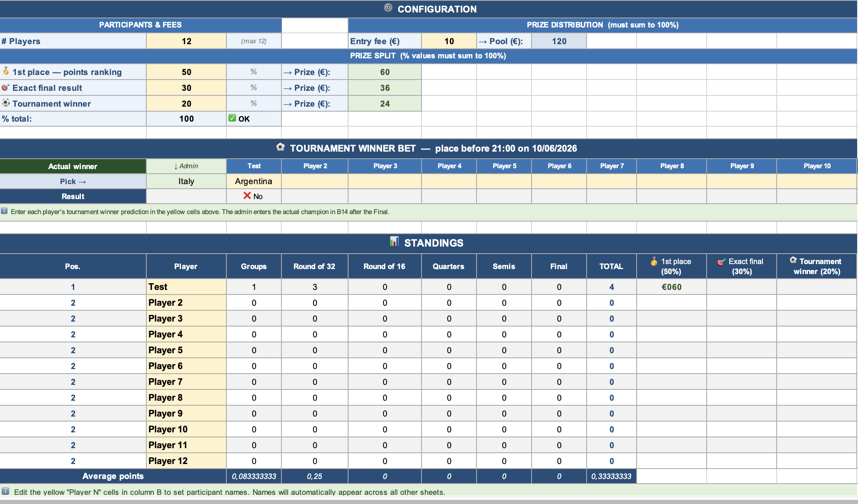Select Test's pick cell Argentina
858x504 pixels.
point(254,181)
